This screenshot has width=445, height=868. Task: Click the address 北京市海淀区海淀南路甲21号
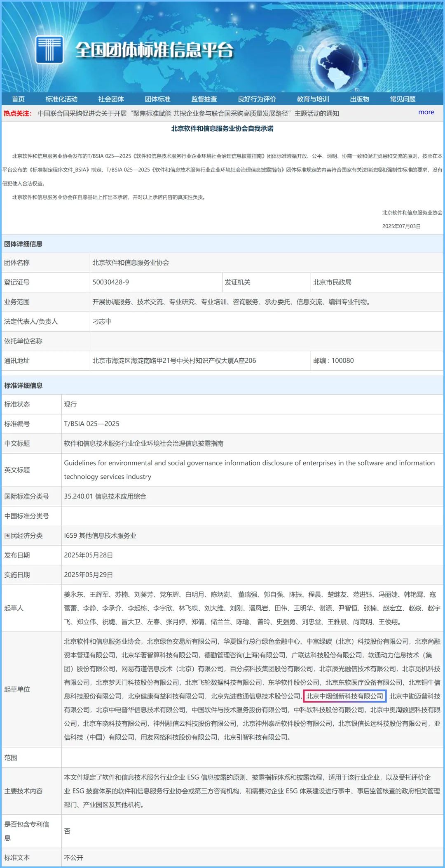(174, 360)
